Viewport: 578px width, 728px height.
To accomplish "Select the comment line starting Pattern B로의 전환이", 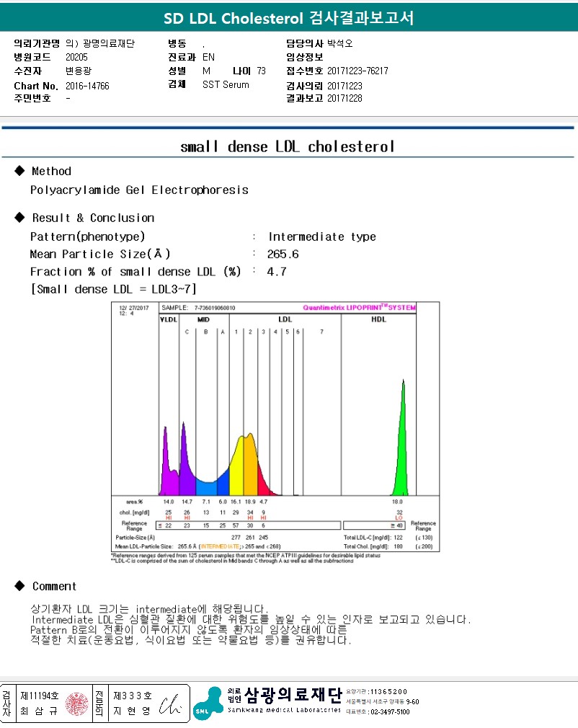I will click(x=189, y=630).
